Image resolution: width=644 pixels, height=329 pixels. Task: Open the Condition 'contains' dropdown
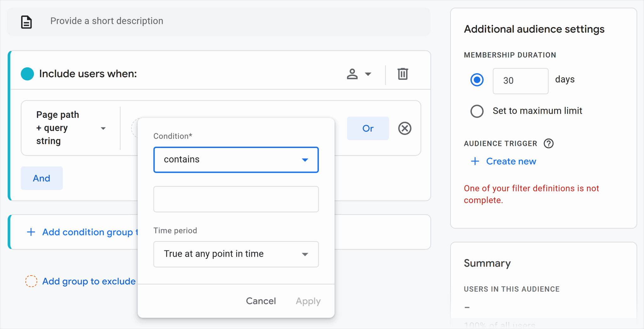[x=236, y=160]
